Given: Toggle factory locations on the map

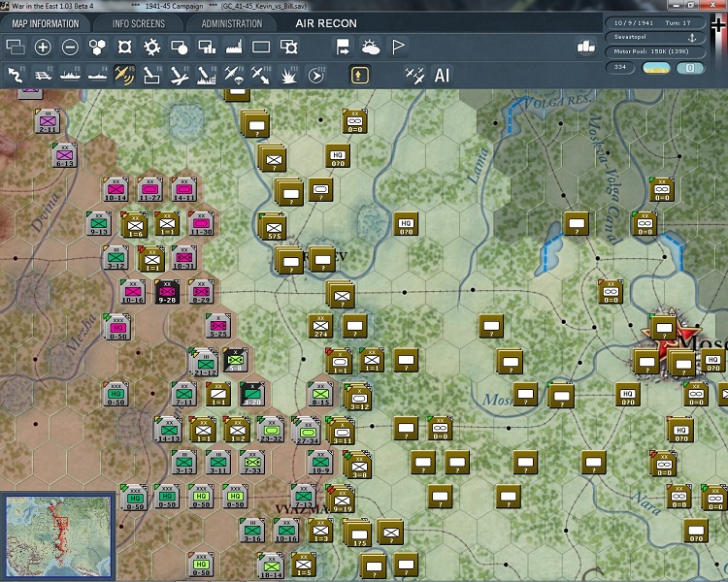Looking at the screenshot, I should [x=234, y=47].
